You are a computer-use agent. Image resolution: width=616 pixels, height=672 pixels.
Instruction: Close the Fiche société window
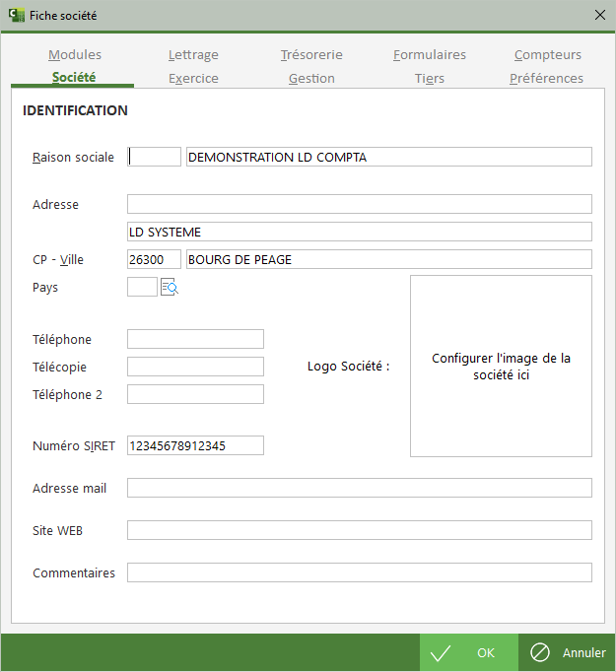600,15
